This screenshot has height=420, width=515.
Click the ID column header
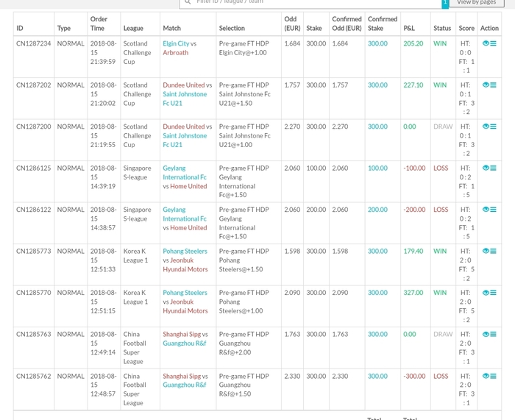(x=20, y=28)
